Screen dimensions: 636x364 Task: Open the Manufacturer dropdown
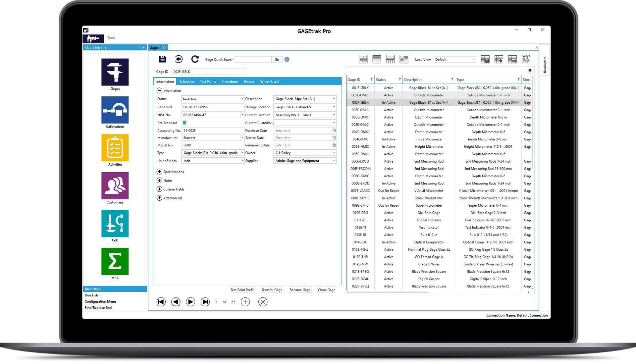coord(242,138)
